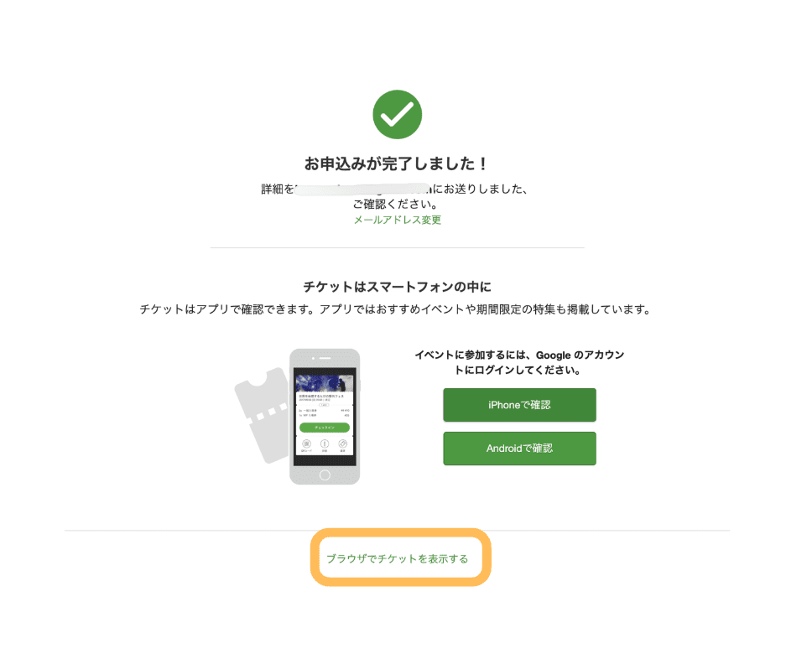Click the green checkmark success icon
The height and width of the screenshot is (664, 812).
398,114
